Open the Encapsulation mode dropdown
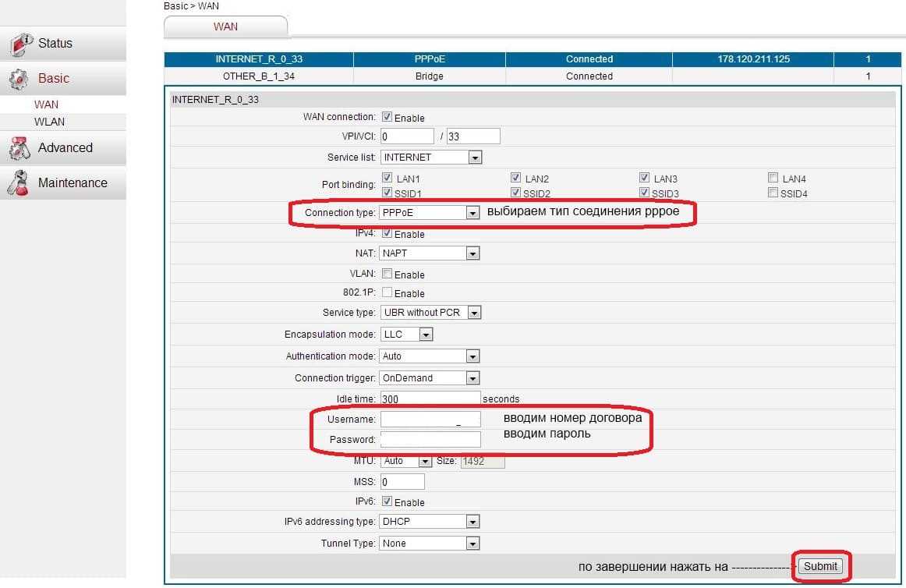 point(425,335)
